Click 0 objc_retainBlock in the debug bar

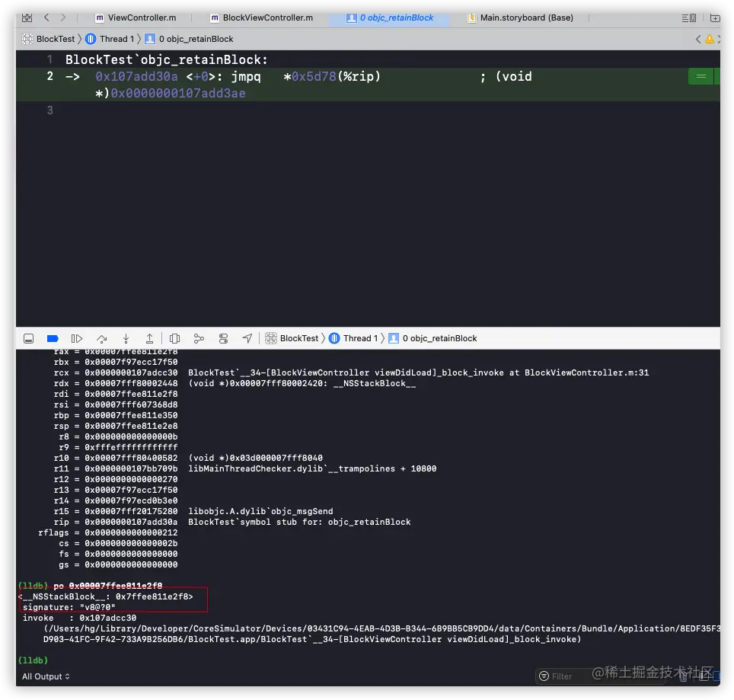[x=433, y=338]
